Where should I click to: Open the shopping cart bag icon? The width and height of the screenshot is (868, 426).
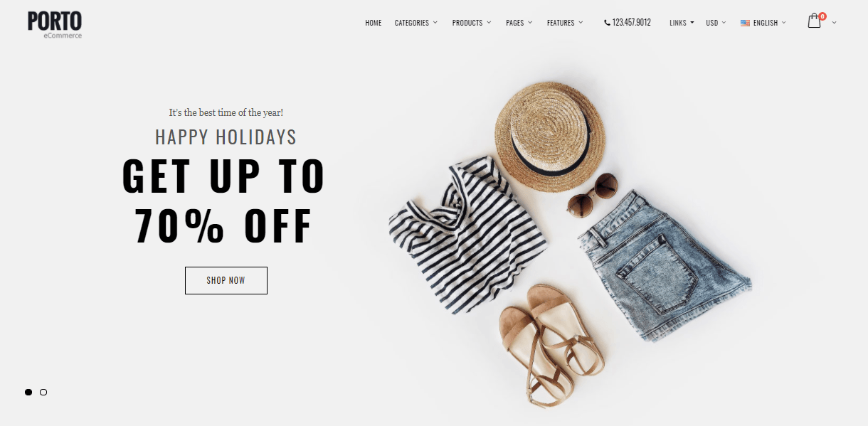tap(814, 21)
